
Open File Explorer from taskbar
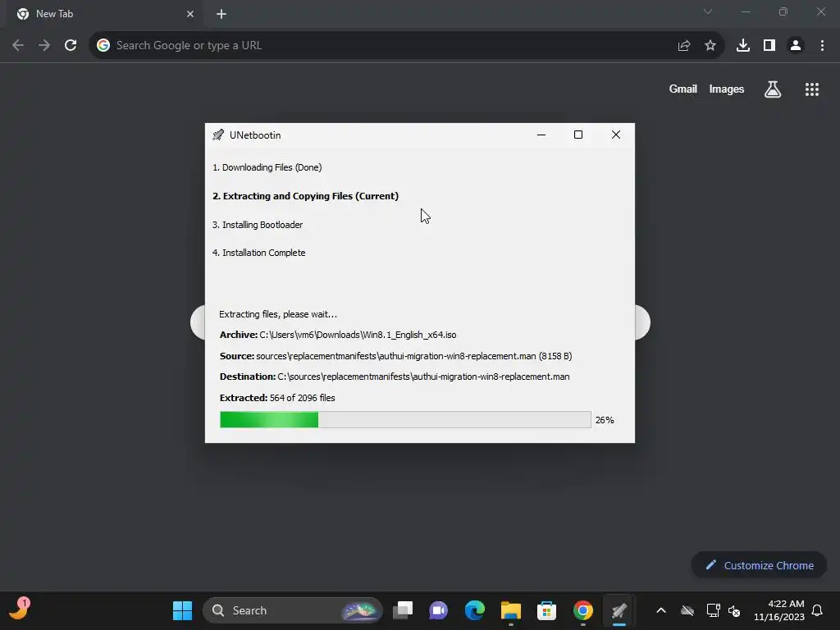510,610
